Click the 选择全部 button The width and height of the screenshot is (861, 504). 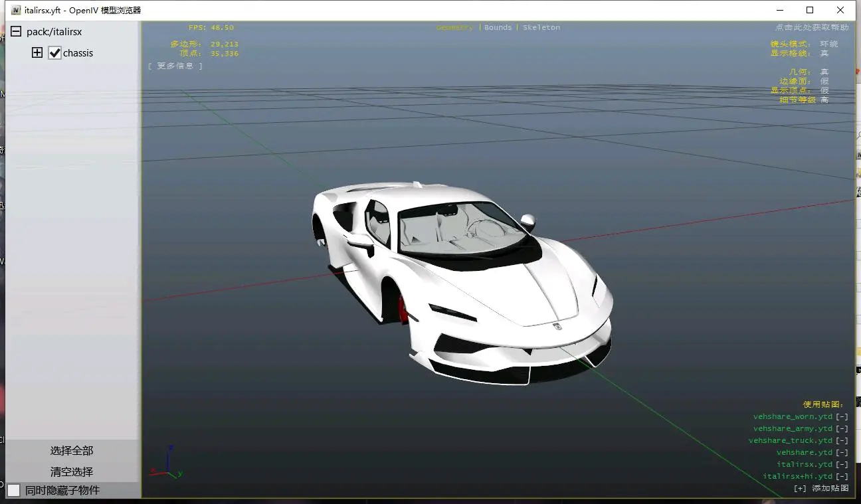click(72, 451)
